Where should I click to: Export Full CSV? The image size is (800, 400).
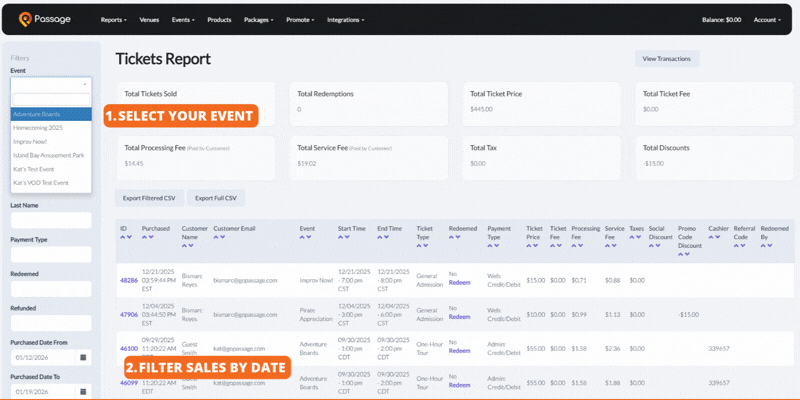(x=216, y=198)
